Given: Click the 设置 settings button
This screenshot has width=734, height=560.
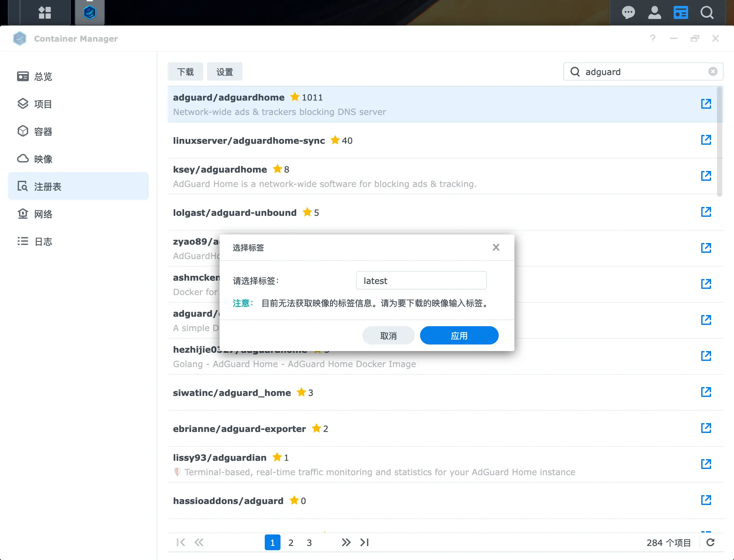Looking at the screenshot, I should pyautogui.click(x=224, y=71).
